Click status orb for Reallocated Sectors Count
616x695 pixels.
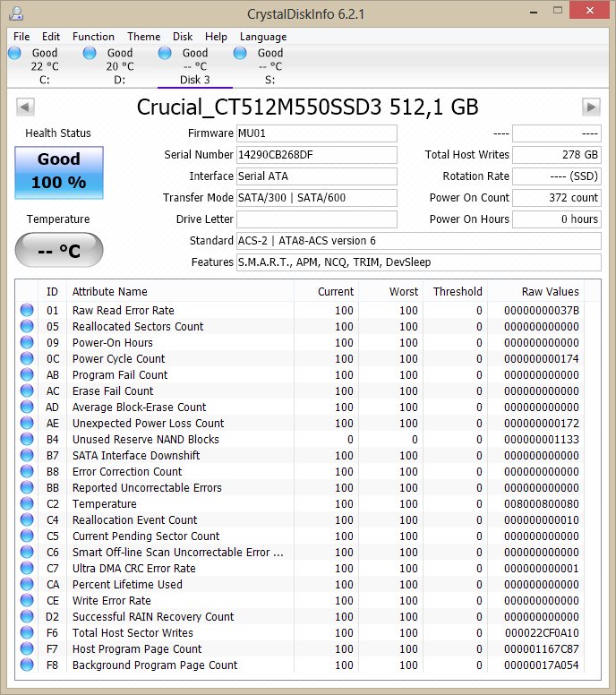click(27, 326)
